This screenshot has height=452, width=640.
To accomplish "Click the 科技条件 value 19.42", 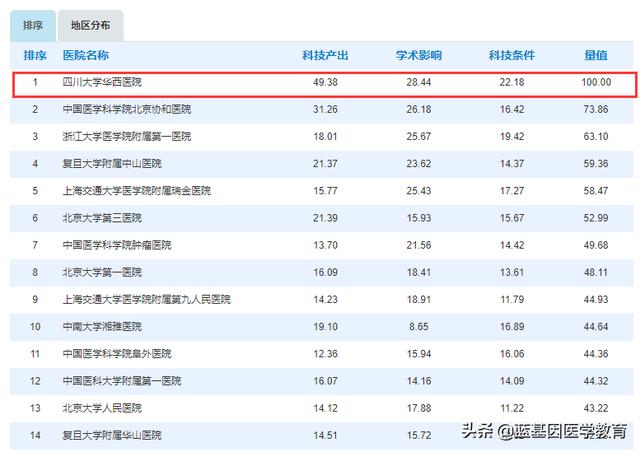I will (x=512, y=136).
